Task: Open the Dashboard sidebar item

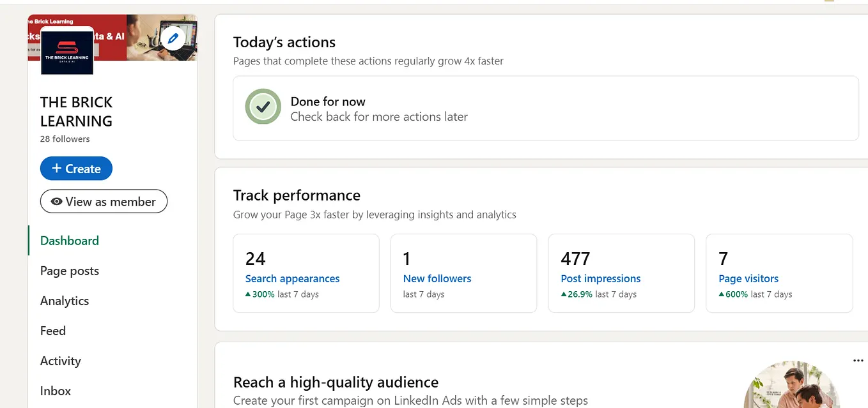Action: (69, 241)
